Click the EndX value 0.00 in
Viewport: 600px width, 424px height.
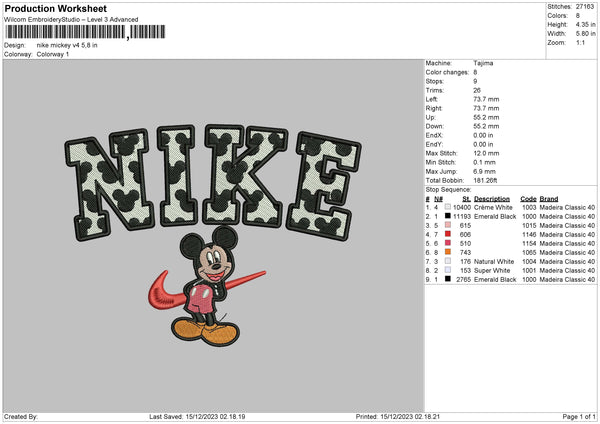coord(483,135)
